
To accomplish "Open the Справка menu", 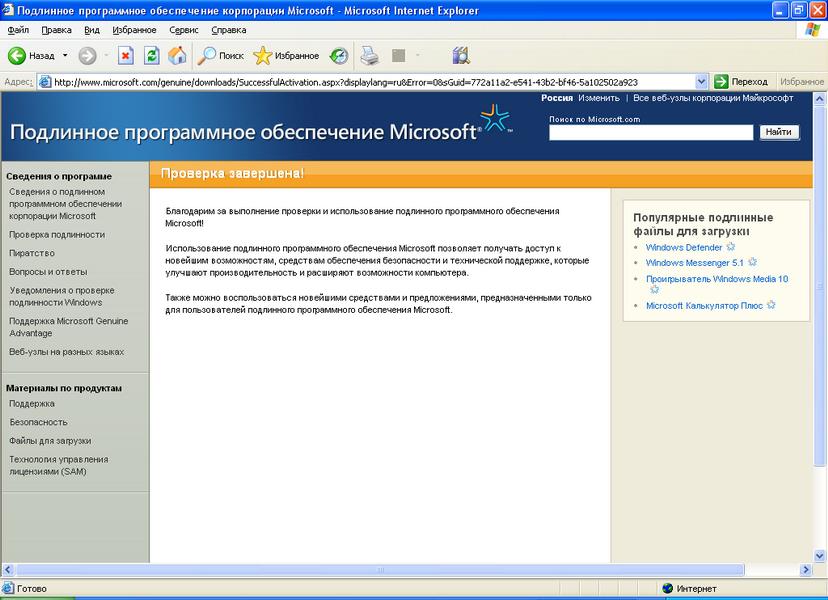I will 229,30.
